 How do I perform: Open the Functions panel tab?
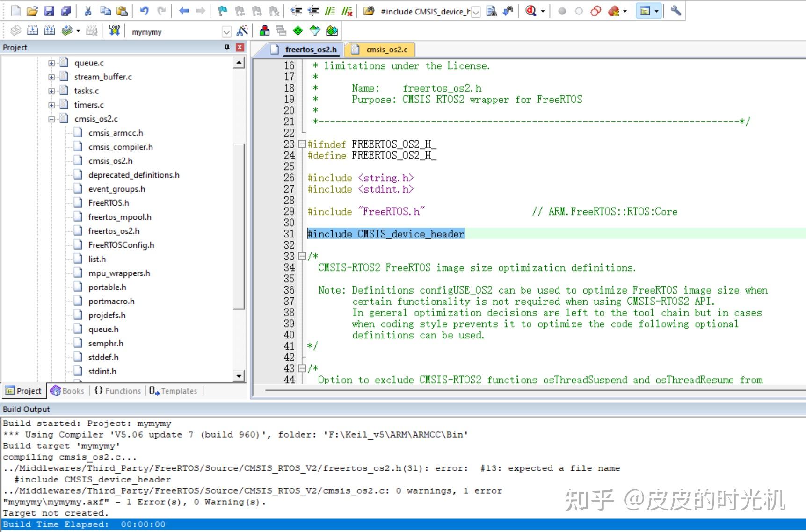[x=117, y=391]
